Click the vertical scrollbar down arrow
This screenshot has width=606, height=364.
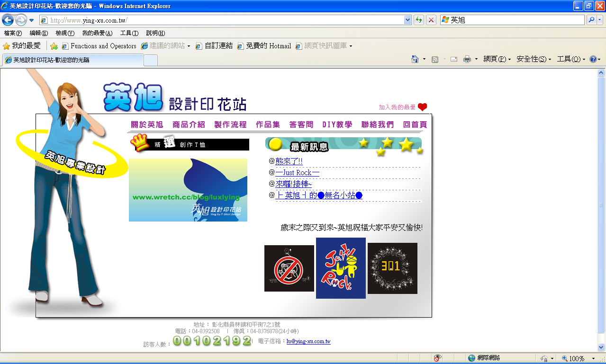[x=601, y=347]
